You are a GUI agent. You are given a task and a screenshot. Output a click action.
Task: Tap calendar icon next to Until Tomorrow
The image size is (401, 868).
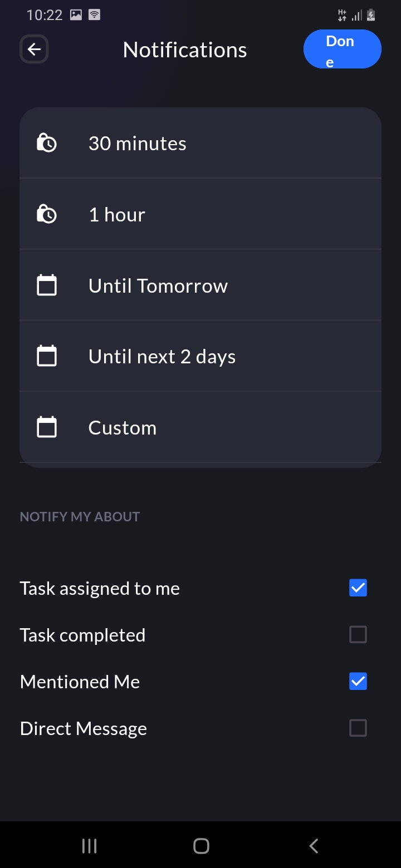[47, 285]
